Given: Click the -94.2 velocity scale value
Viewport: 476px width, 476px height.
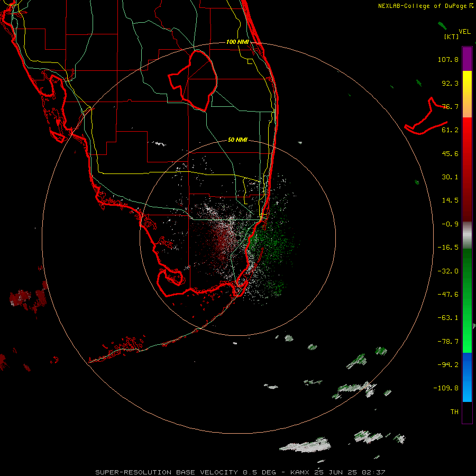Looking at the screenshot, I should (448, 365).
